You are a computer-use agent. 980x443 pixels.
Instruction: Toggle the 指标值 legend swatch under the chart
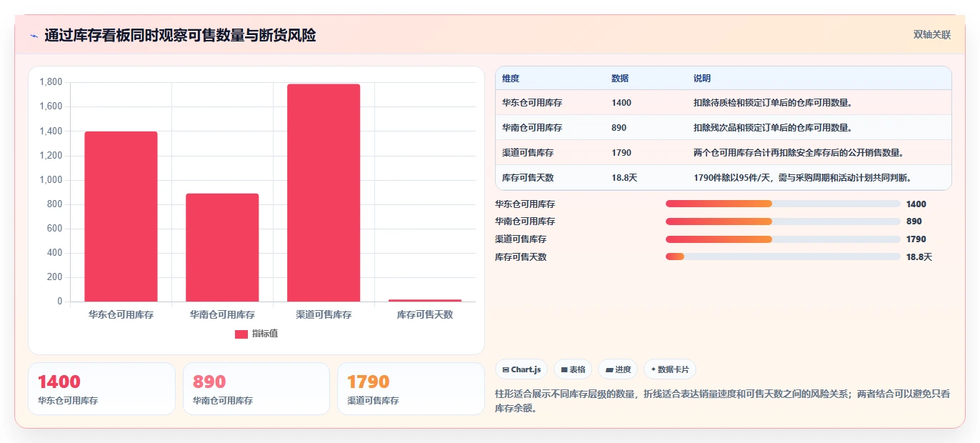pyautogui.click(x=241, y=334)
